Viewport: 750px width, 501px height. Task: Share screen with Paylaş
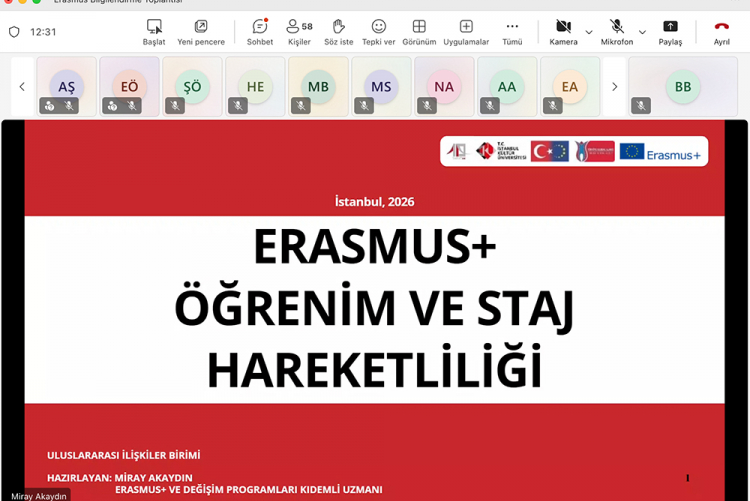coord(670,32)
